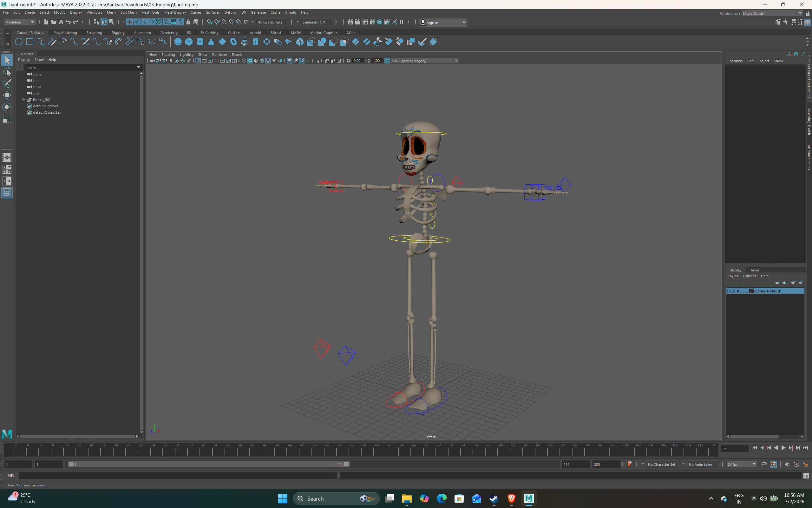Screen dimensions: 812x508
Task: Open Render Settings from status line
Action: click(372, 22)
